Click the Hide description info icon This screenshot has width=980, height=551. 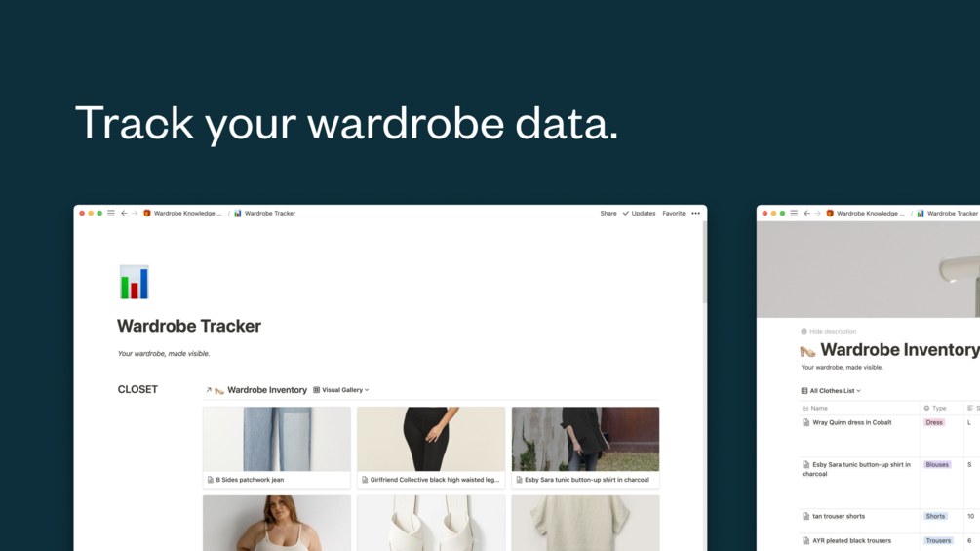point(804,332)
